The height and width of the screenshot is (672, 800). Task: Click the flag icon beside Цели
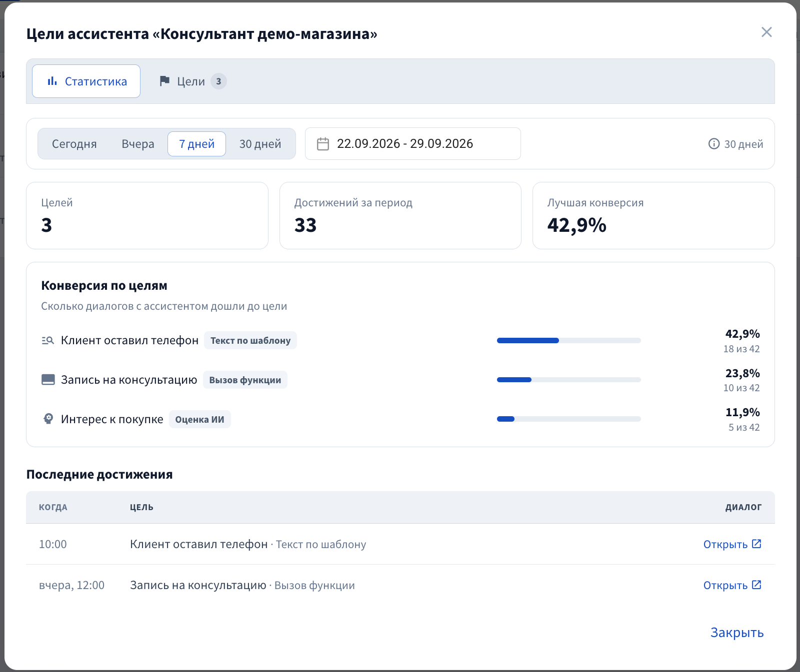pyautogui.click(x=164, y=81)
